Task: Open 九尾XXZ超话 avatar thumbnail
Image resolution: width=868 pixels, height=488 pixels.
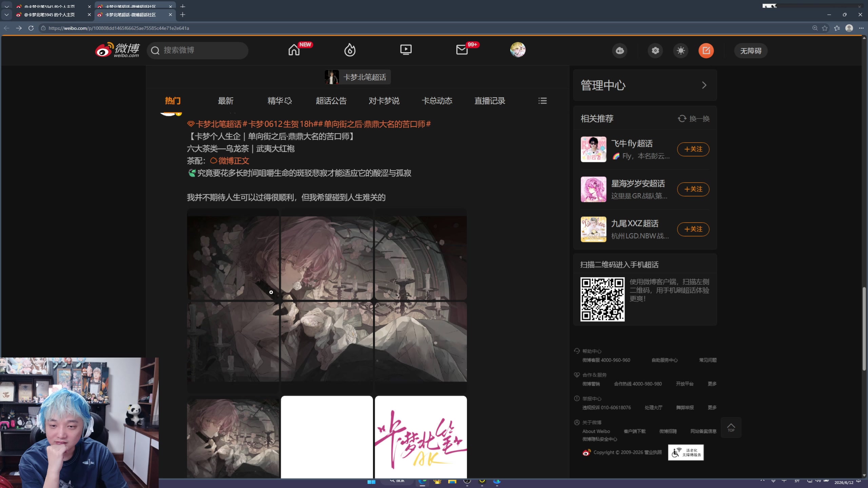Action: point(593,229)
